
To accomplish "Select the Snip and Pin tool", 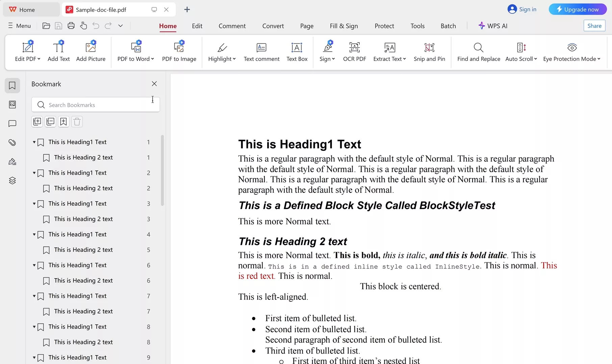I will pyautogui.click(x=429, y=52).
